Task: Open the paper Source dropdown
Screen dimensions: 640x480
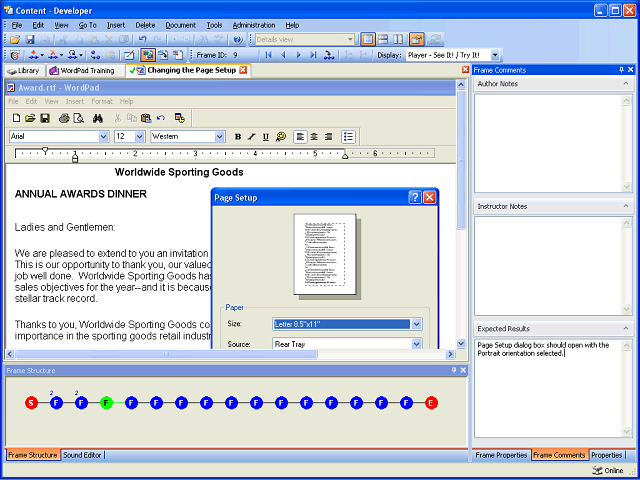Action: click(416, 344)
